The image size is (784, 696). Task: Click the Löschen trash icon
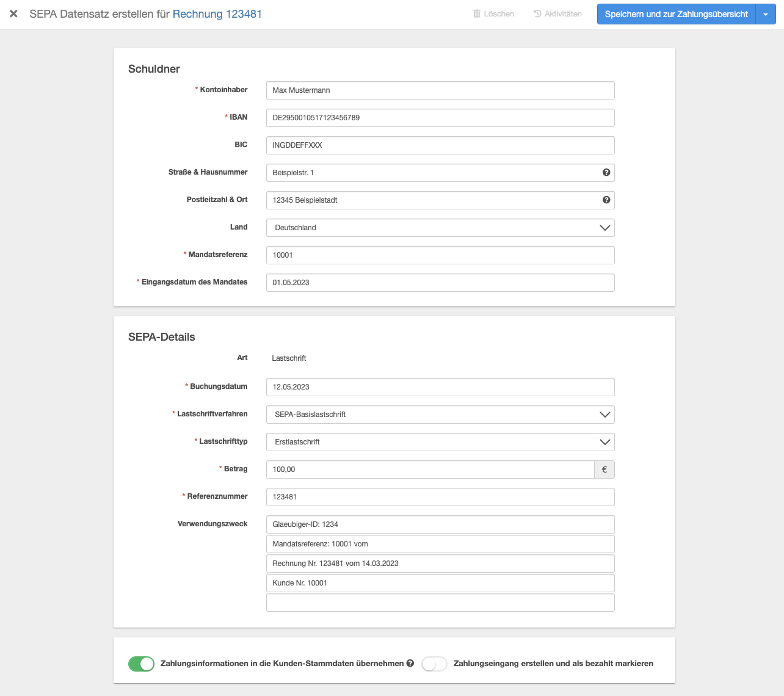point(477,14)
